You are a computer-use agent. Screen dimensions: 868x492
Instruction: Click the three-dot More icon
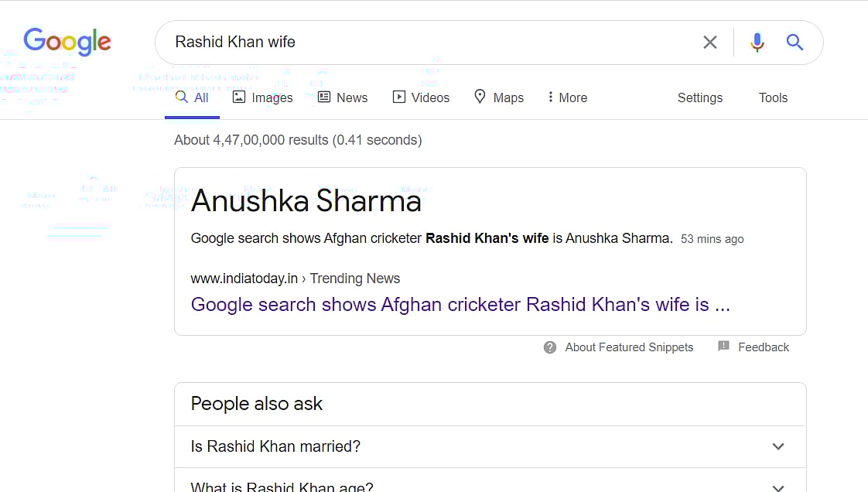550,97
